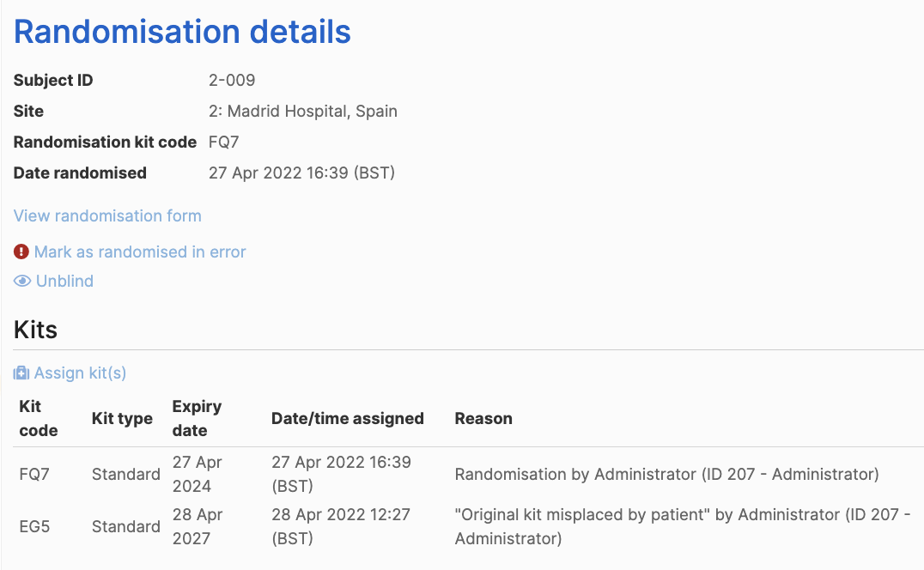Click the Kits section heading

[x=35, y=330]
